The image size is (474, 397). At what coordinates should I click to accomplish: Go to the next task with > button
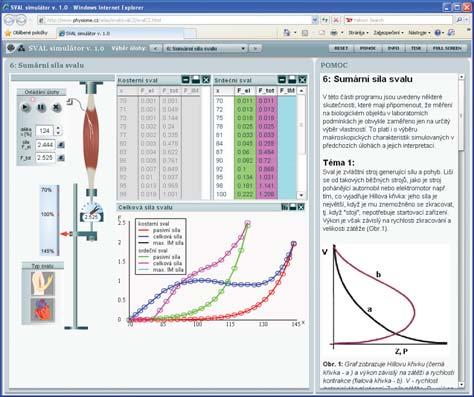tap(255, 49)
